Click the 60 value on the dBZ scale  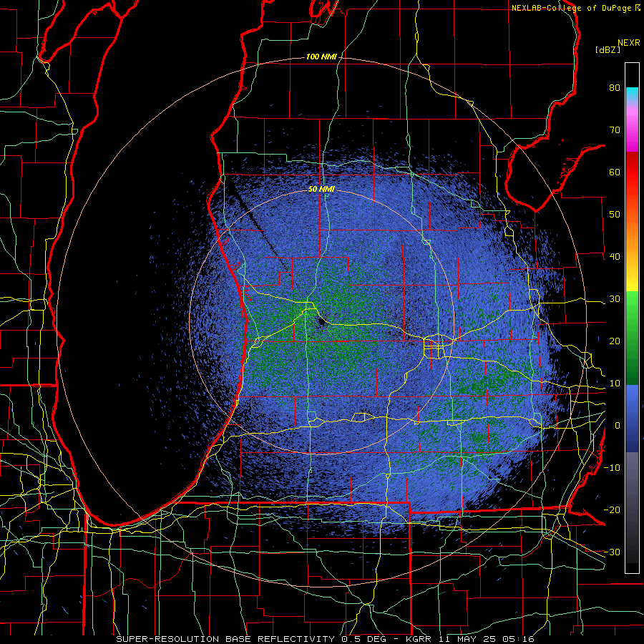point(615,172)
